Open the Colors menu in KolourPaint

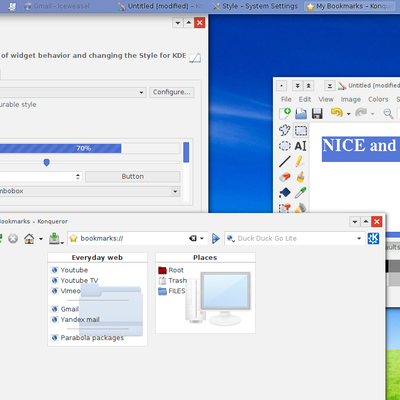tap(378, 99)
